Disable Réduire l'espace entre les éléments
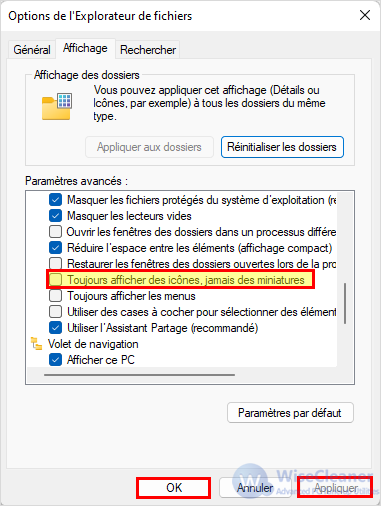 point(55,248)
